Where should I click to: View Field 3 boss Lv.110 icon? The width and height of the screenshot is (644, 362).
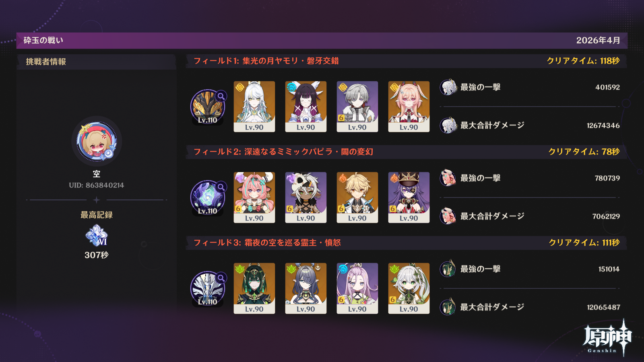pos(208,288)
